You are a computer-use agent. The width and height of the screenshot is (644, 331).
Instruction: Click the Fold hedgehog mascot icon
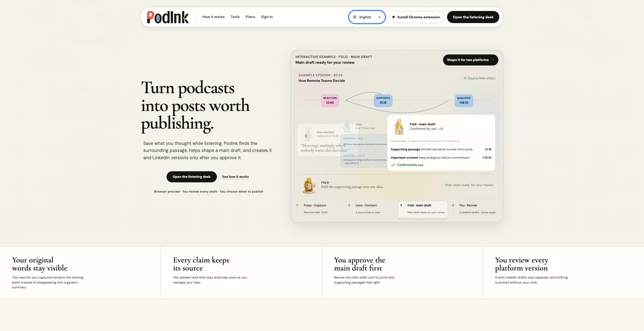309,185
